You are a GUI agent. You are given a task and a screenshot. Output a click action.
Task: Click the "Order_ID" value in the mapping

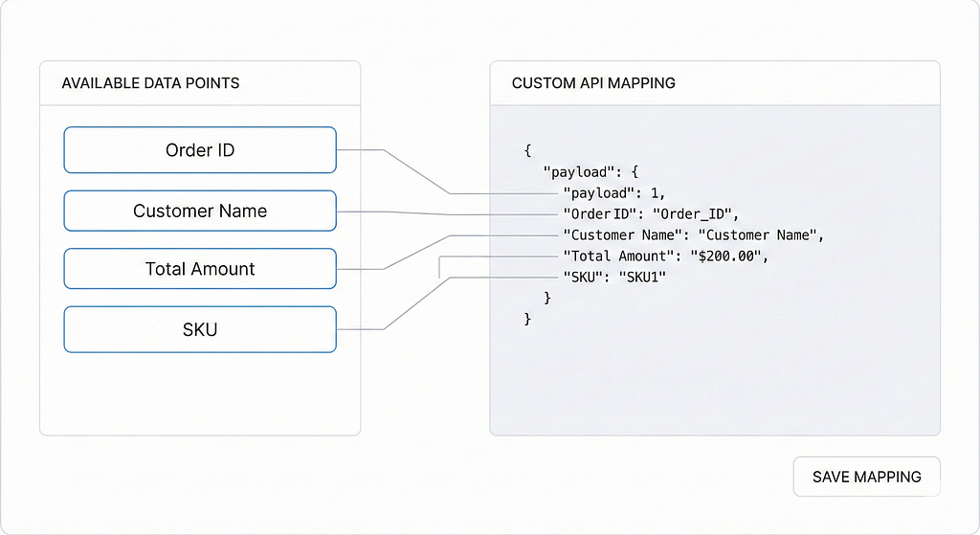(694, 213)
